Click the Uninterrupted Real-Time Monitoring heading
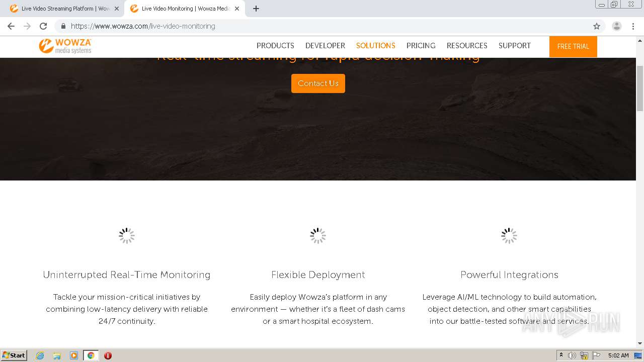 pyautogui.click(x=127, y=275)
